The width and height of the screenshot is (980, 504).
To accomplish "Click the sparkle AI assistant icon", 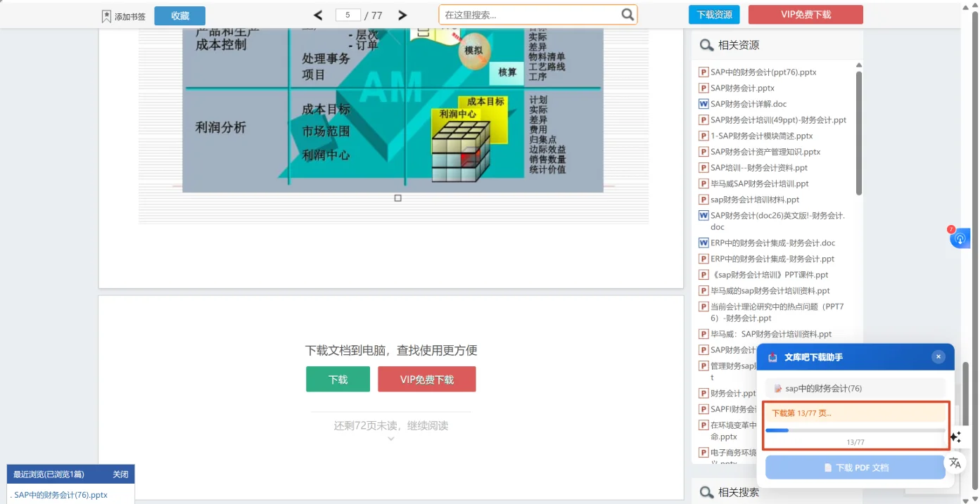I will [x=955, y=437].
